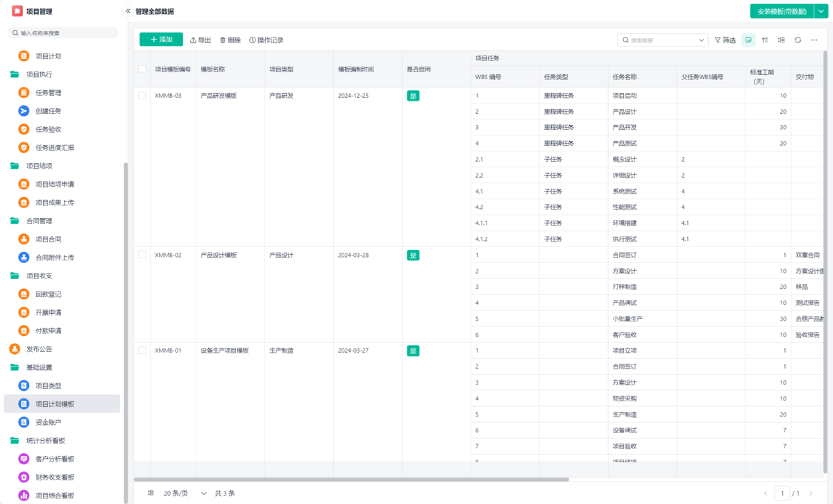This screenshot has height=504, width=833.
Task: Toggle the select-all header checkbox
Action: tap(142, 69)
